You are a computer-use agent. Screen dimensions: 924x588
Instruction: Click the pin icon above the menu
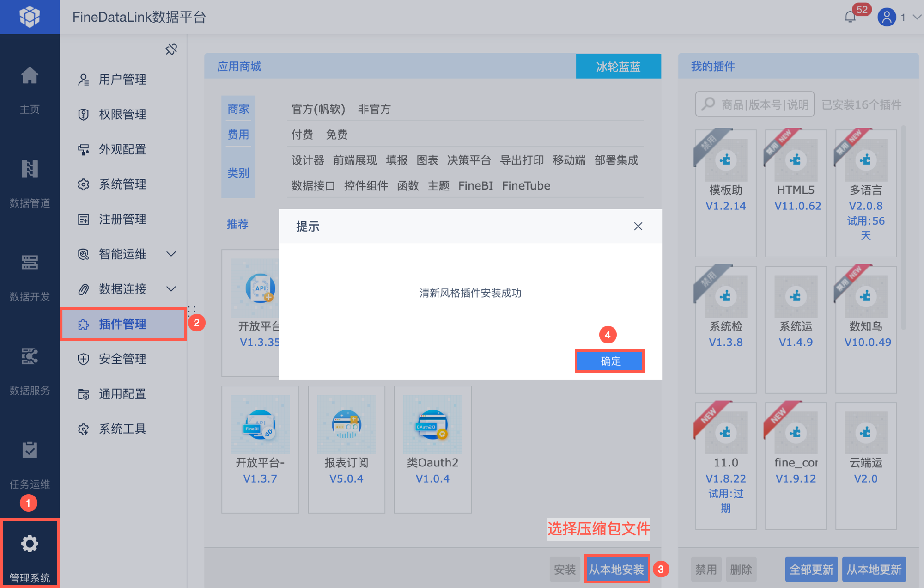(x=171, y=49)
